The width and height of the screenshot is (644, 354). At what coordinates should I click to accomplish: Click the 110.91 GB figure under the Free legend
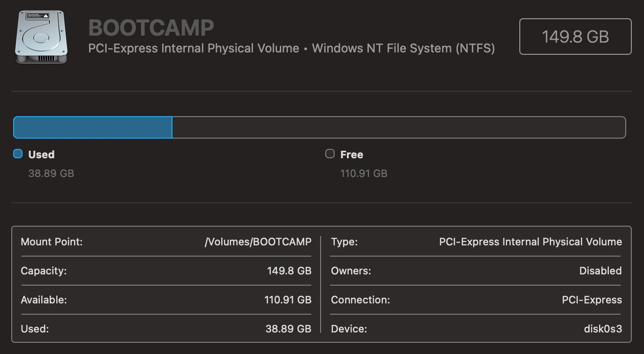[364, 173]
